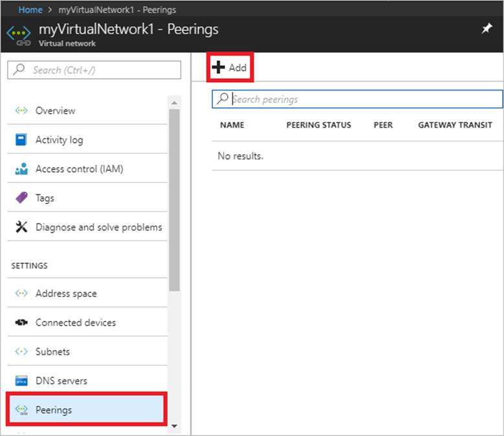Click the Diagnose and solve problems icon
The height and width of the screenshot is (436, 504).
pyautogui.click(x=21, y=227)
